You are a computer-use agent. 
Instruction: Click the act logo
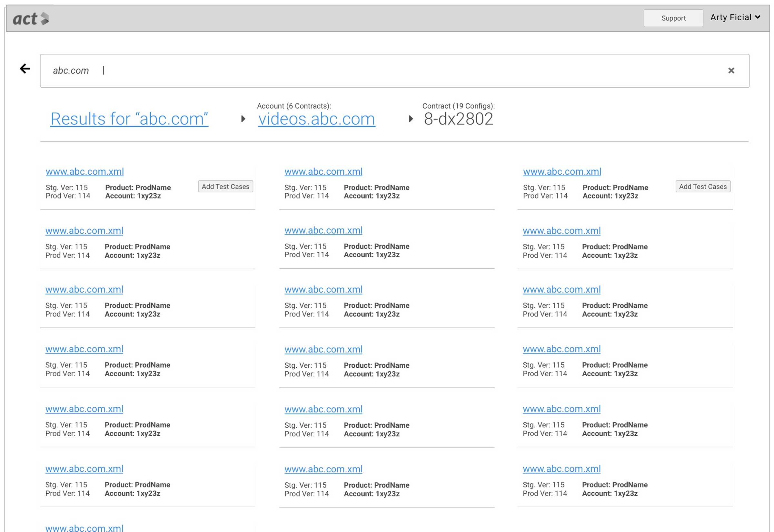click(x=31, y=19)
